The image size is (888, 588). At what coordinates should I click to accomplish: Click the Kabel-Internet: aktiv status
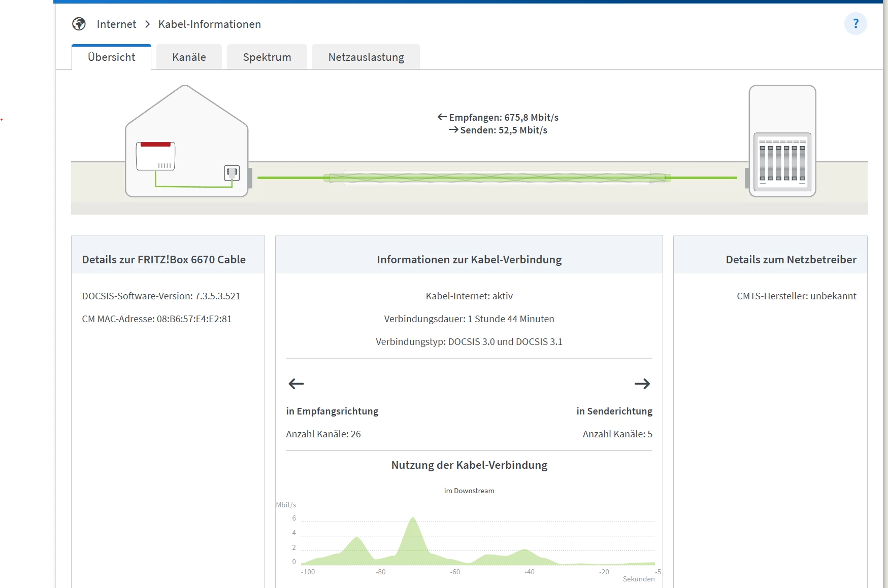click(469, 296)
